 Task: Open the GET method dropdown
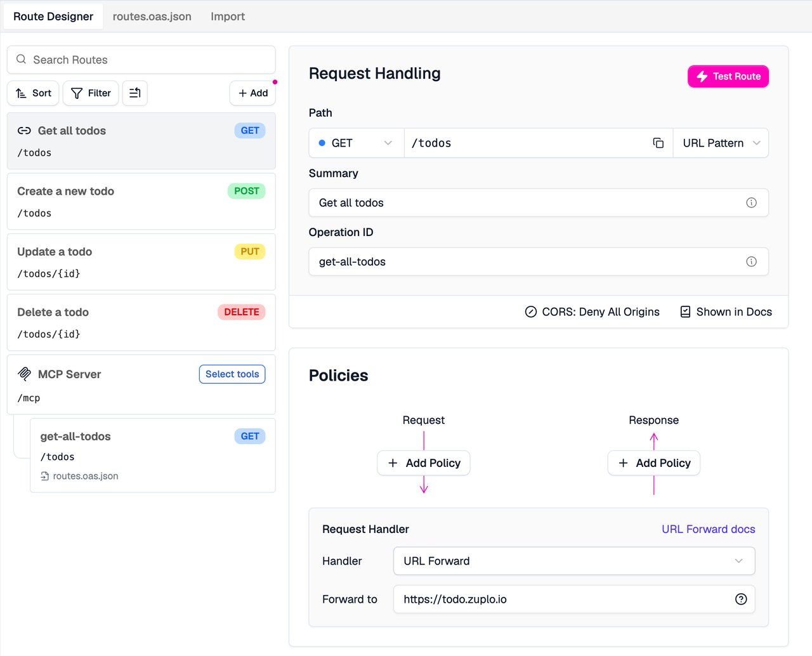click(357, 143)
